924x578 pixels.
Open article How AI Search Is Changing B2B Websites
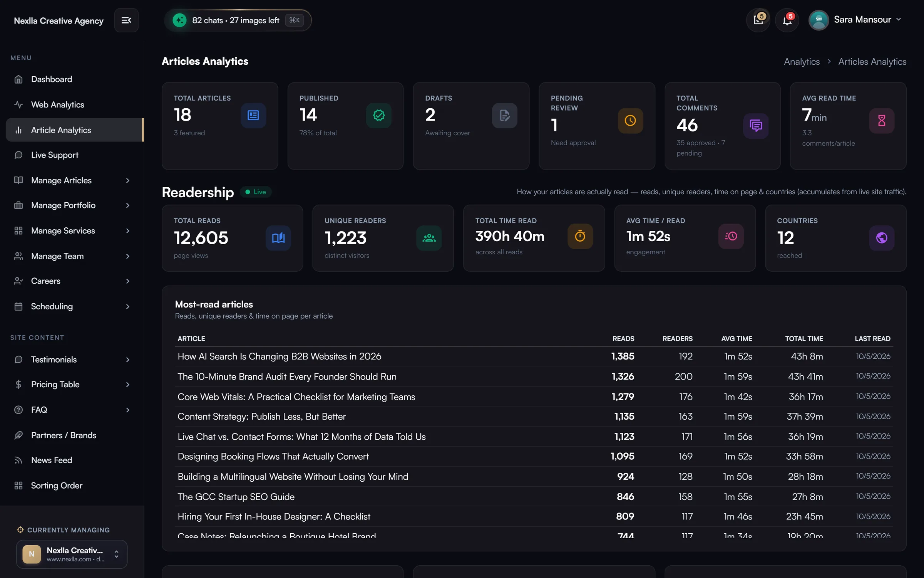pos(279,356)
